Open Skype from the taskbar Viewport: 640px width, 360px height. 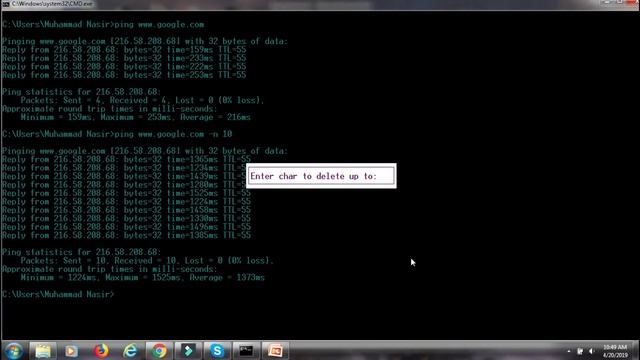217,351
